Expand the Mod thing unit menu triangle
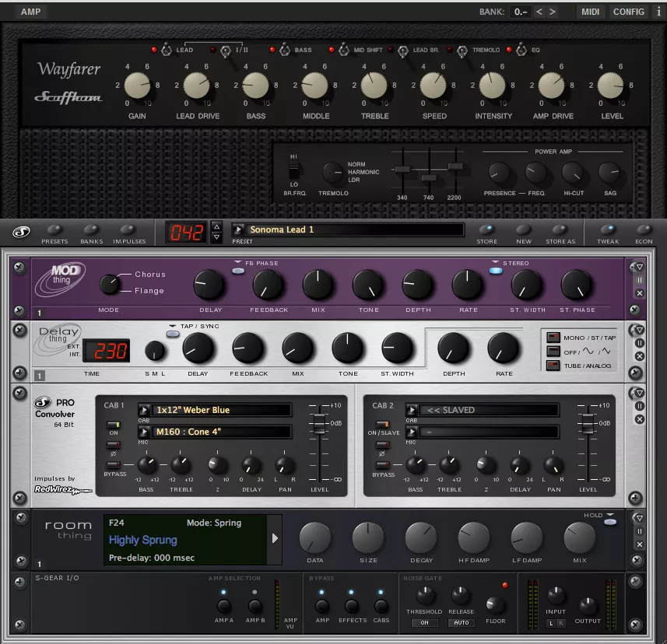667x644 pixels. tap(639, 267)
